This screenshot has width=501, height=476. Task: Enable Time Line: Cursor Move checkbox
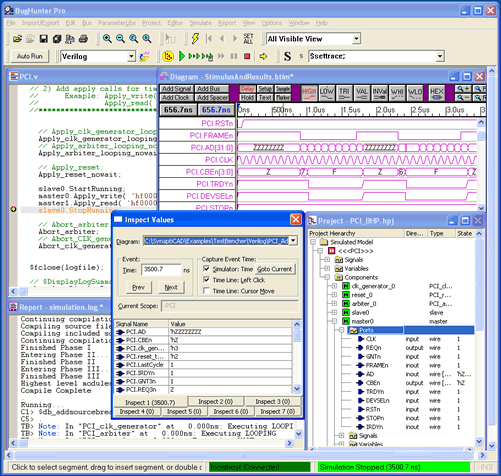[206, 291]
